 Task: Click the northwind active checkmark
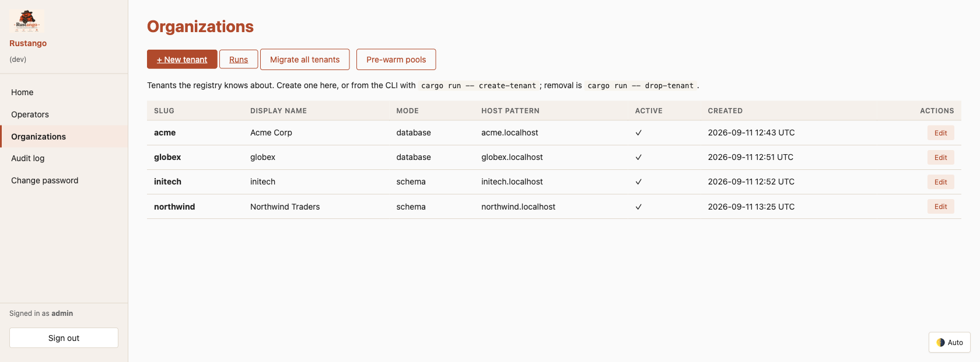(639, 207)
